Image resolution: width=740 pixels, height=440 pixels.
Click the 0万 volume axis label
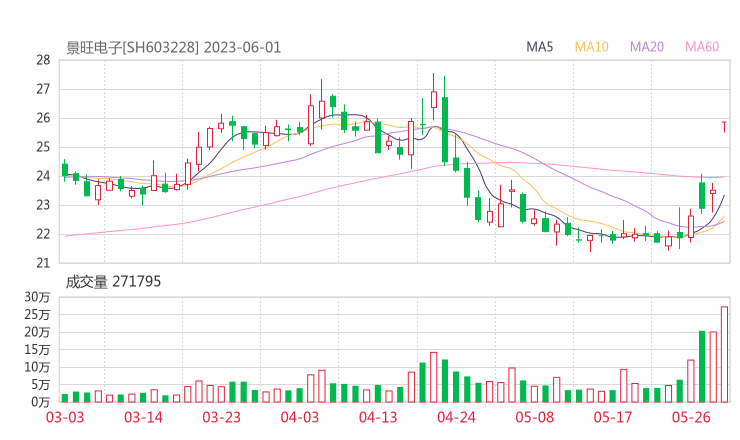[x=41, y=402]
